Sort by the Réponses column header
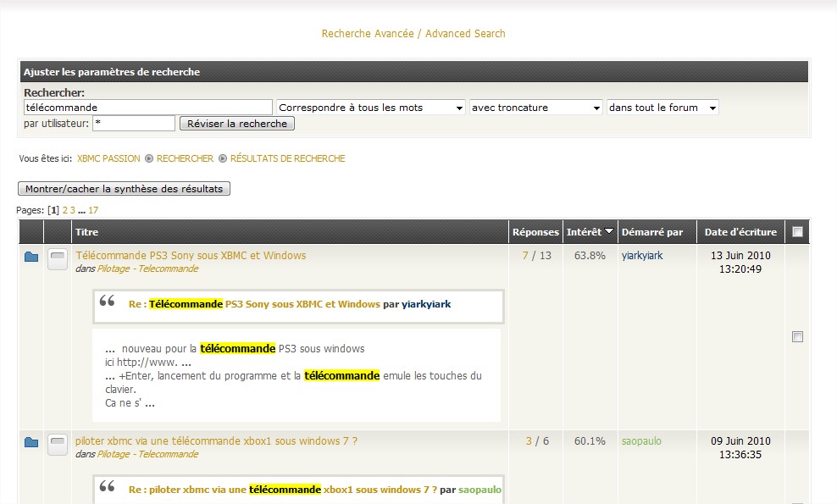The width and height of the screenshot is (837, 504). click(x=535, y=232)
